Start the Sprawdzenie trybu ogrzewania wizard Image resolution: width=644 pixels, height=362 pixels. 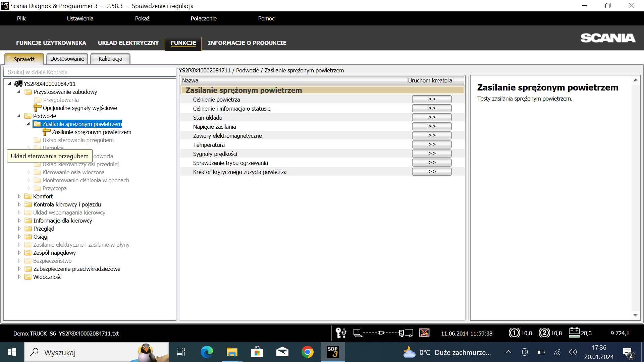432,163
